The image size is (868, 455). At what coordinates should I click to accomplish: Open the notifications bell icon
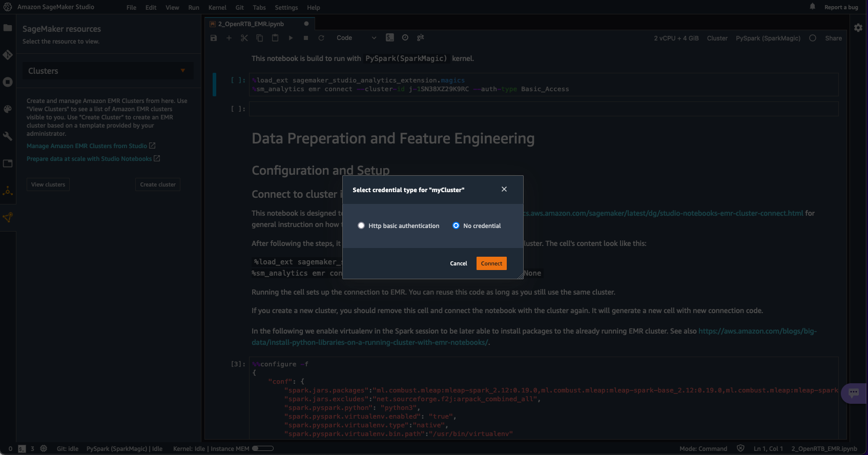[813, 7]
